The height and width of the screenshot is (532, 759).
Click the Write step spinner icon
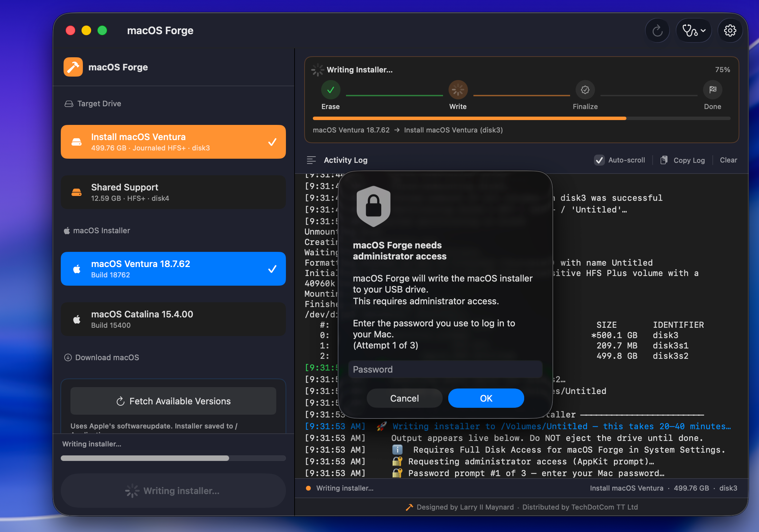(x=458, y=90)
